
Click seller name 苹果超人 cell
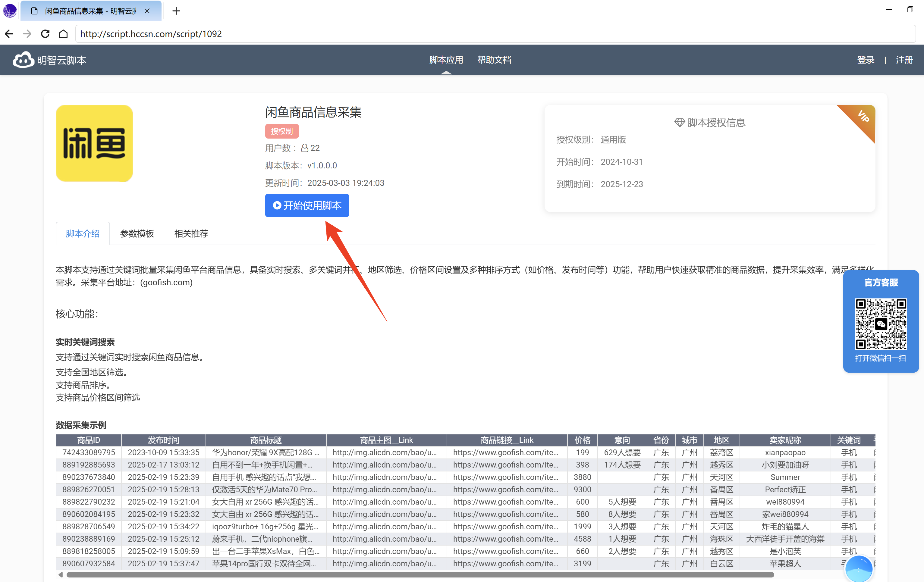785,563
